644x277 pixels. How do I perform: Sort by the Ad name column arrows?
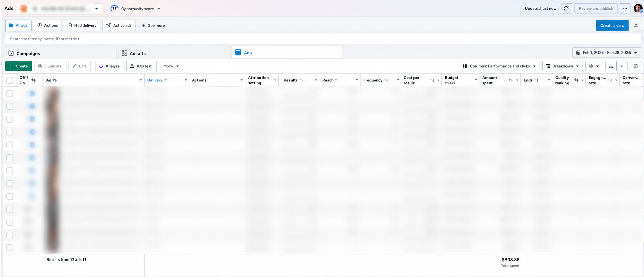coord(55,80)
